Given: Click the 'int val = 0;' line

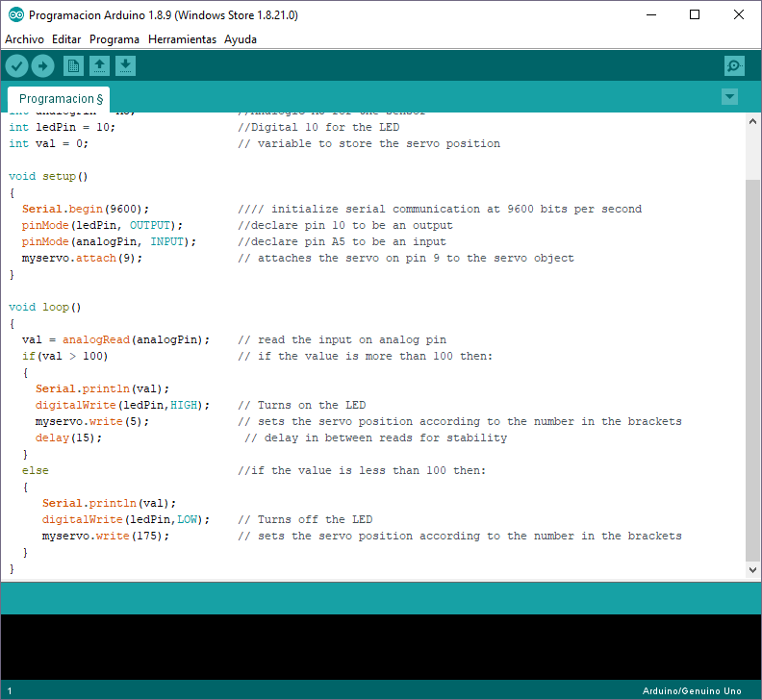Looking at the screenshot, I should [x=49, y=144].
